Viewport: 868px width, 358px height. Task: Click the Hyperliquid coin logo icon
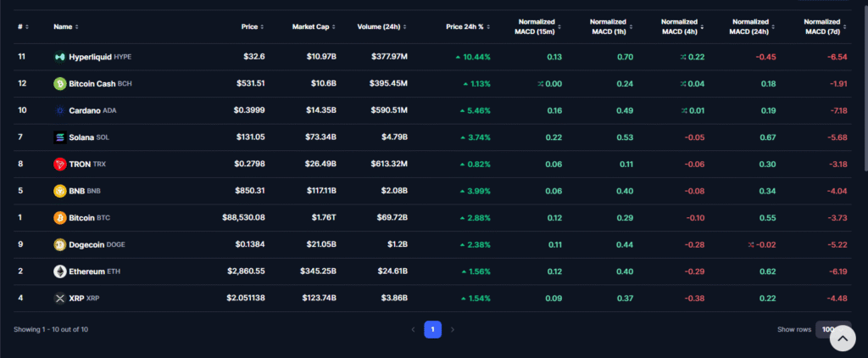60,57
